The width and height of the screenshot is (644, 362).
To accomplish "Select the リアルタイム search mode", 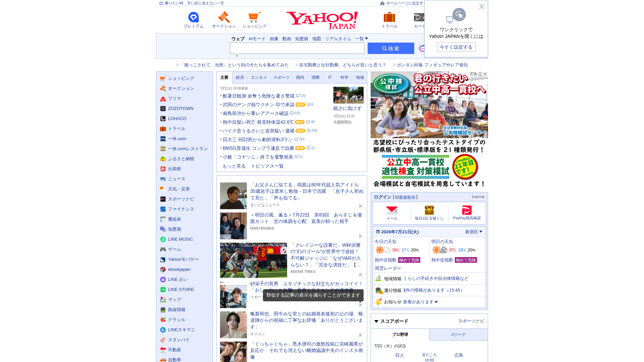I will click(x=338, y=39).
